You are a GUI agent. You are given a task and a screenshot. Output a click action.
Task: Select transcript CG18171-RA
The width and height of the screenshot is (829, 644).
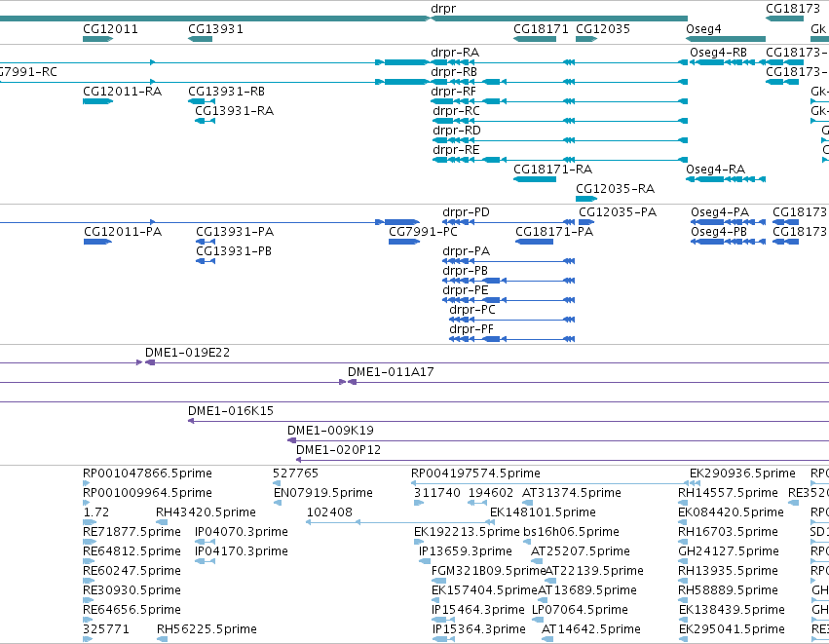(x=552, y=170)
